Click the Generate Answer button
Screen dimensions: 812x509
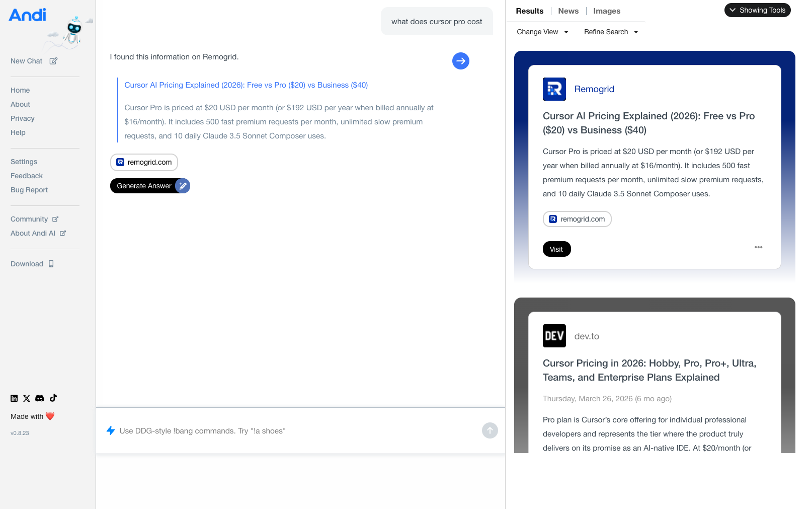(x=150, y=186)
